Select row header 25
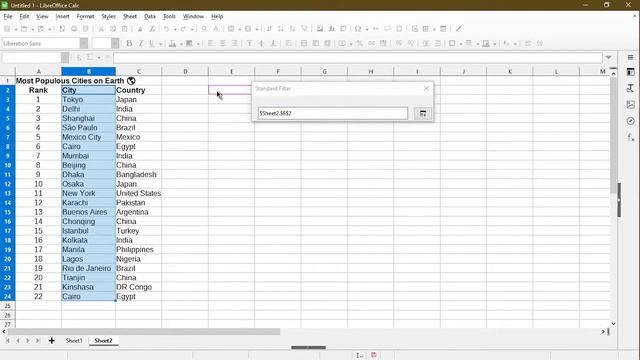 point(7,306)
